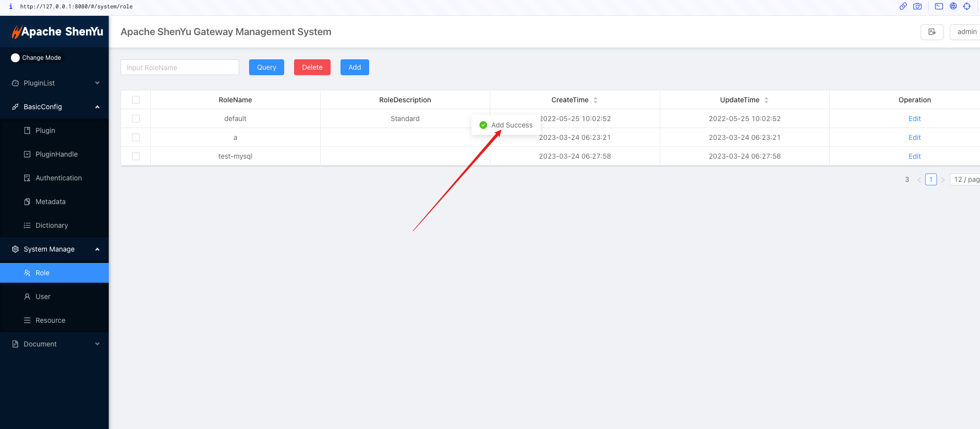Viewport: 980px width, 429px height.
Task: Sort by CreateTime using sort arrows
Action: tap(596, 100)
